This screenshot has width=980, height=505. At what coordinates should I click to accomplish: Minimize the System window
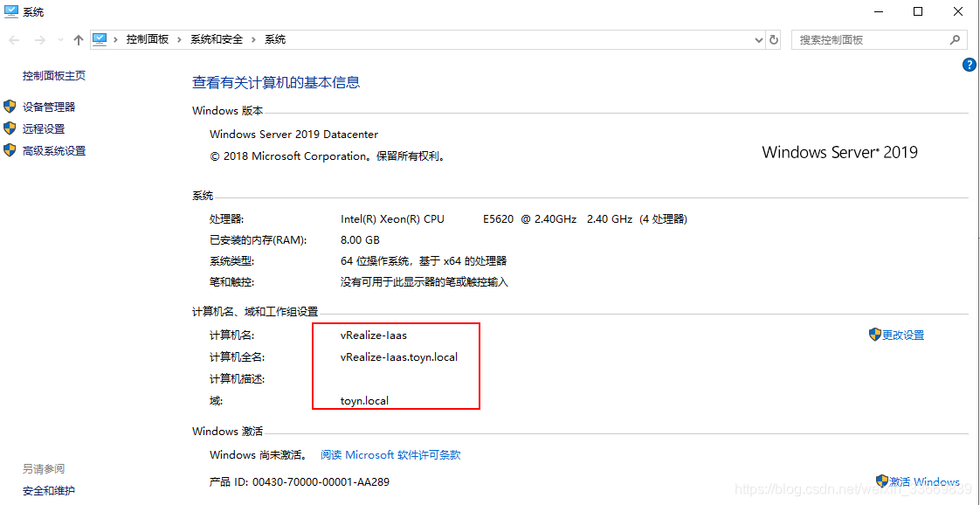click(878, 11)
